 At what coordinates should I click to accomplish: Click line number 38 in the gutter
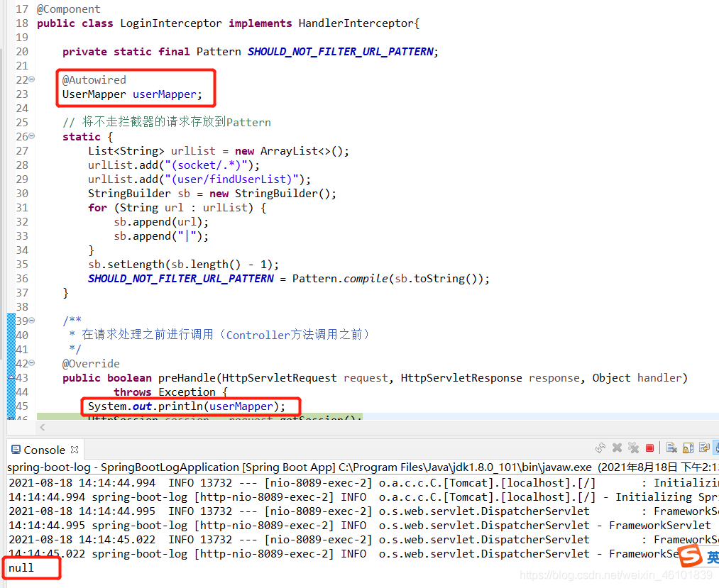point(21,307)
